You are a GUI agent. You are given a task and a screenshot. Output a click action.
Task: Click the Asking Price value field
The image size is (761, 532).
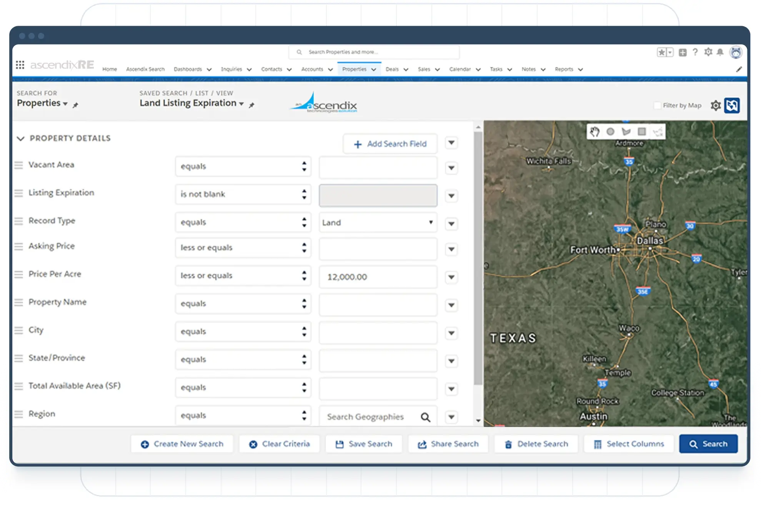coord(378,249)
